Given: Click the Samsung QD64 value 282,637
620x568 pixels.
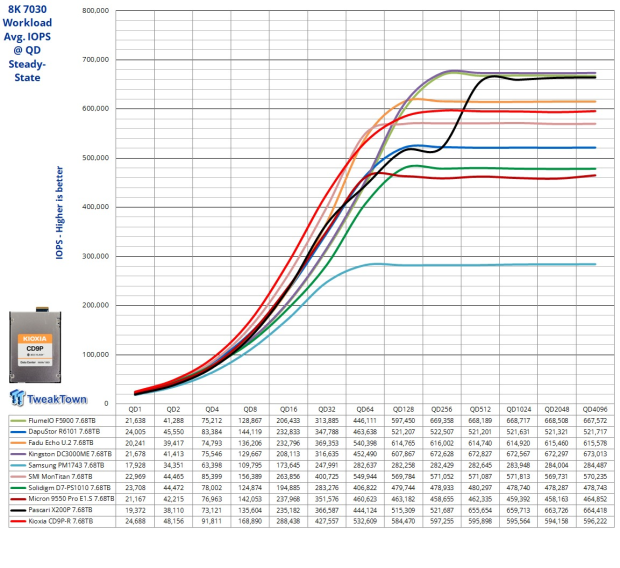Looking at the screenshot, I should [x=365, y=466].
